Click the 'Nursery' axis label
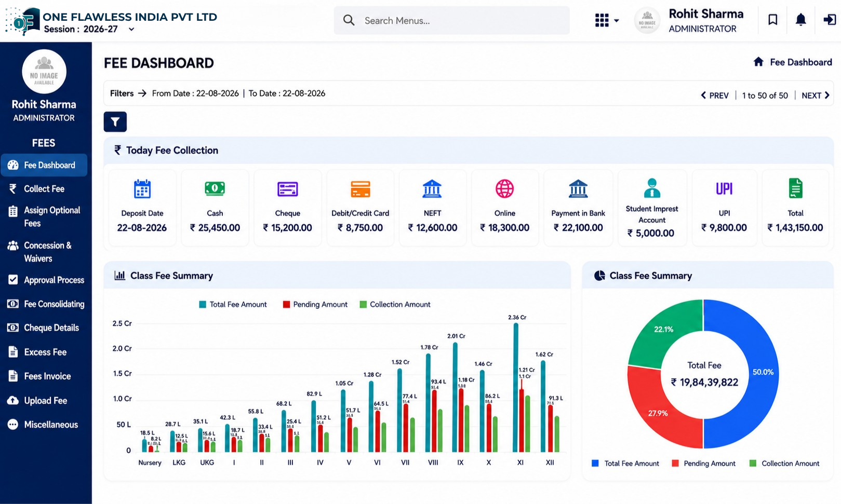 (x=150, y=462)
